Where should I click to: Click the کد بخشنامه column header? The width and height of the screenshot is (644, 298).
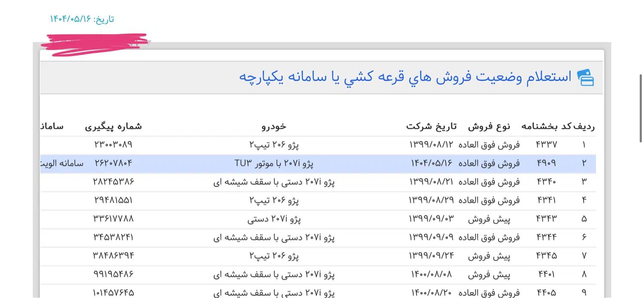pos(547,127)
